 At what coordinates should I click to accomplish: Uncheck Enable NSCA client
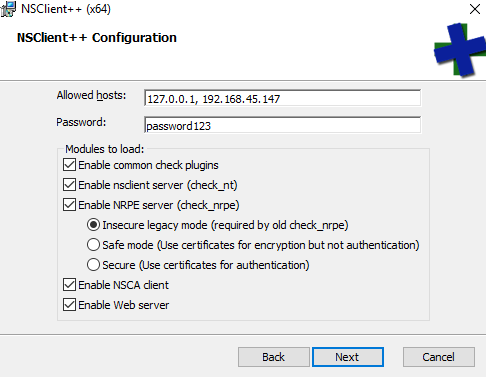pyautogui.click(x=69, y=285)
